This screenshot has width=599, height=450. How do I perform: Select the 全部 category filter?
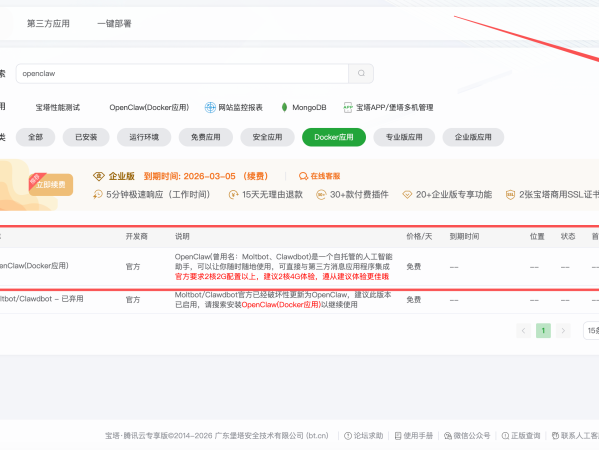[36, 137]
